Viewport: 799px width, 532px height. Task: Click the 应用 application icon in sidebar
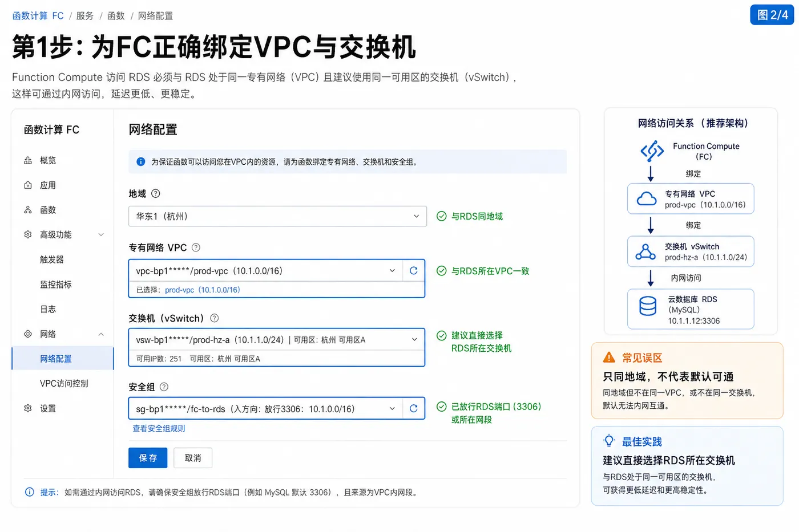28,185
